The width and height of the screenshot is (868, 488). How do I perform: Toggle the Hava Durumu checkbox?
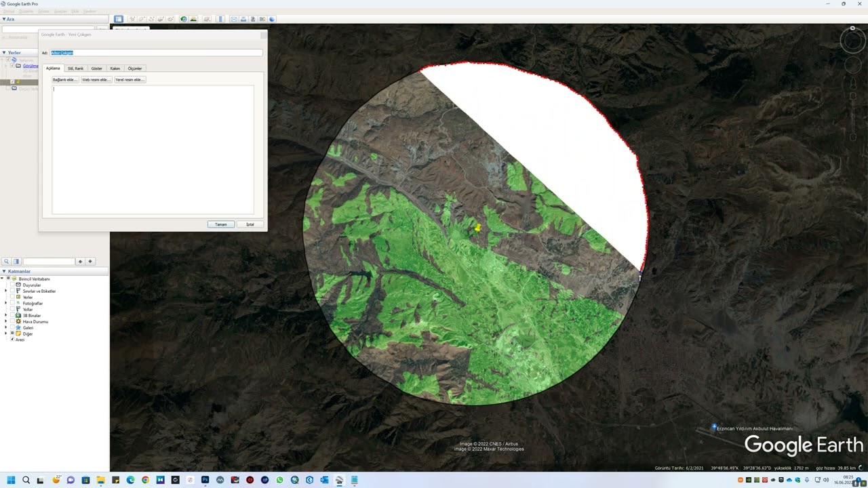pos(12,321)
